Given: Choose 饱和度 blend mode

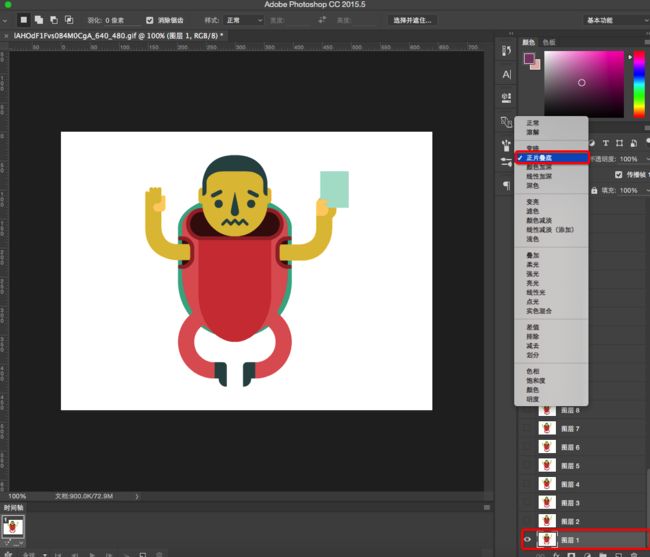Looking at the screenshot, I should pos(551,380).
